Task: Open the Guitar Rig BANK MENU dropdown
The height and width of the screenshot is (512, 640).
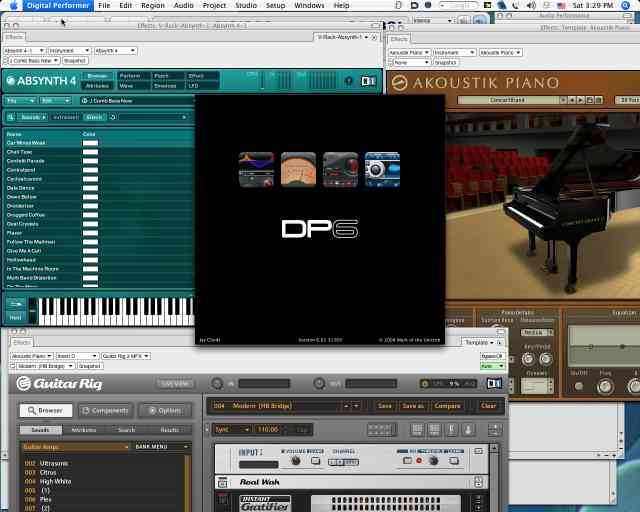Action: (x=162, y=447)
